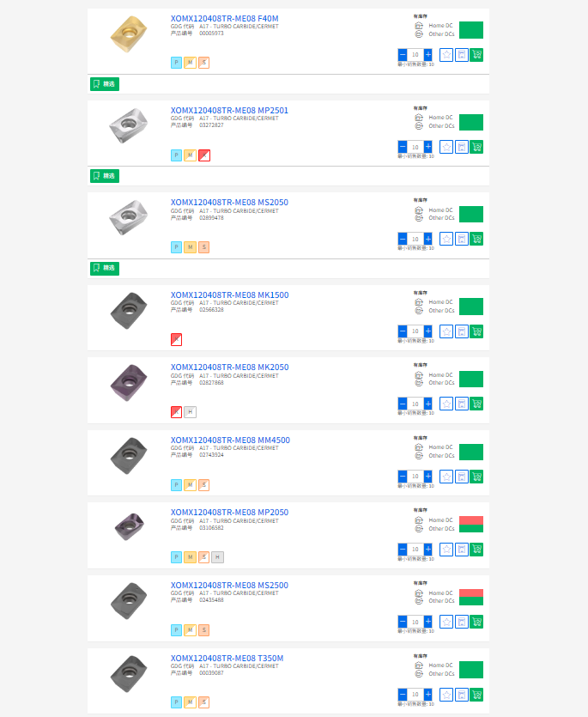The image size is (588, 717).
Task: Star the MK1500 insert as favorite
Action: point(446,331)
